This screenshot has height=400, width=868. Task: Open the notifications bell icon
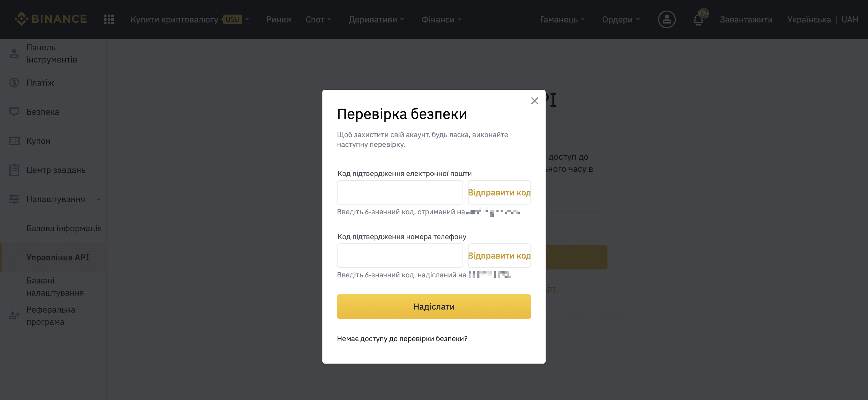pyautogui.click(x=698, y=19)
